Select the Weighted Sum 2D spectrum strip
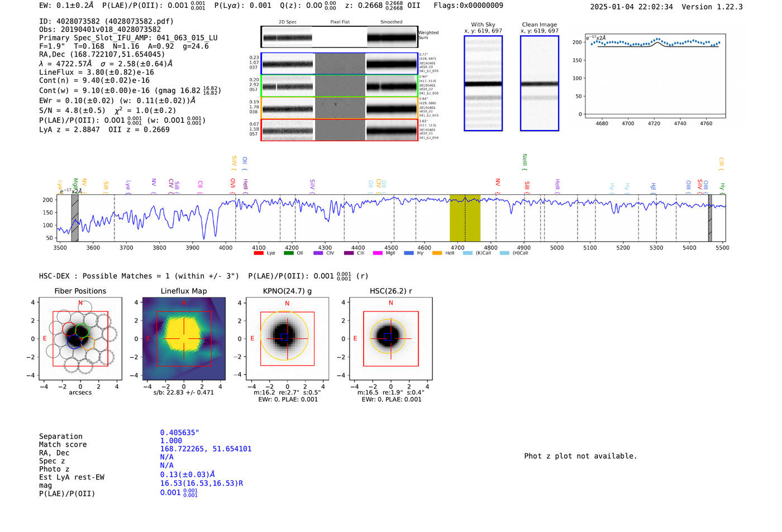Image resolution: width=782 pixels, height=532 pixels. (x=340, y=37)
